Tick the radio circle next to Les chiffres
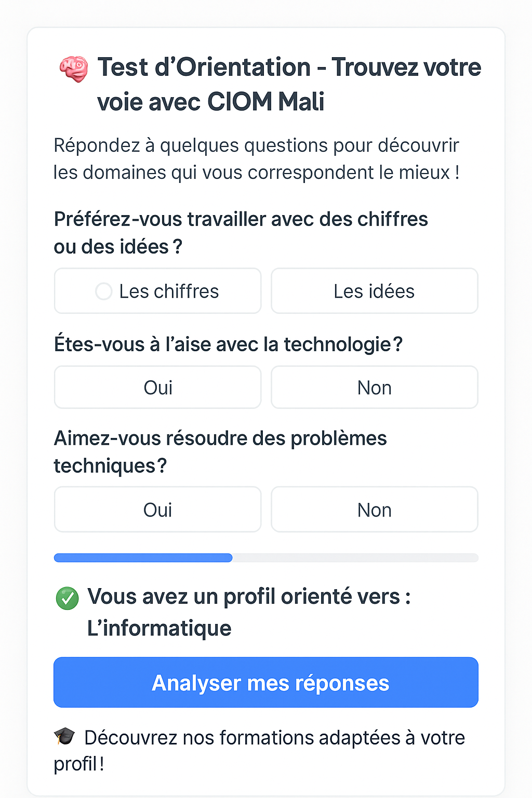 103,291
